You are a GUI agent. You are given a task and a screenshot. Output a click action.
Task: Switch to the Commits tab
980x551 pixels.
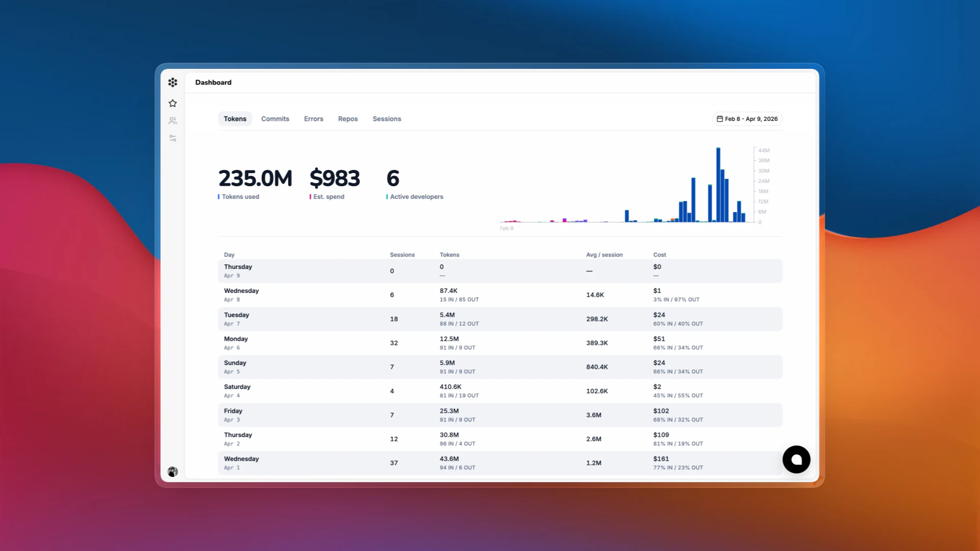(275, 119)
